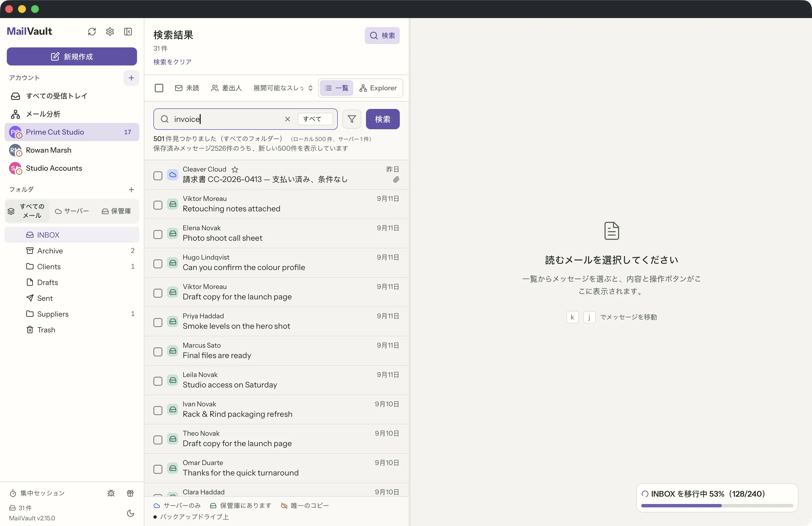
Task: Open the filter funnel icon
Action: coord(352,119)
